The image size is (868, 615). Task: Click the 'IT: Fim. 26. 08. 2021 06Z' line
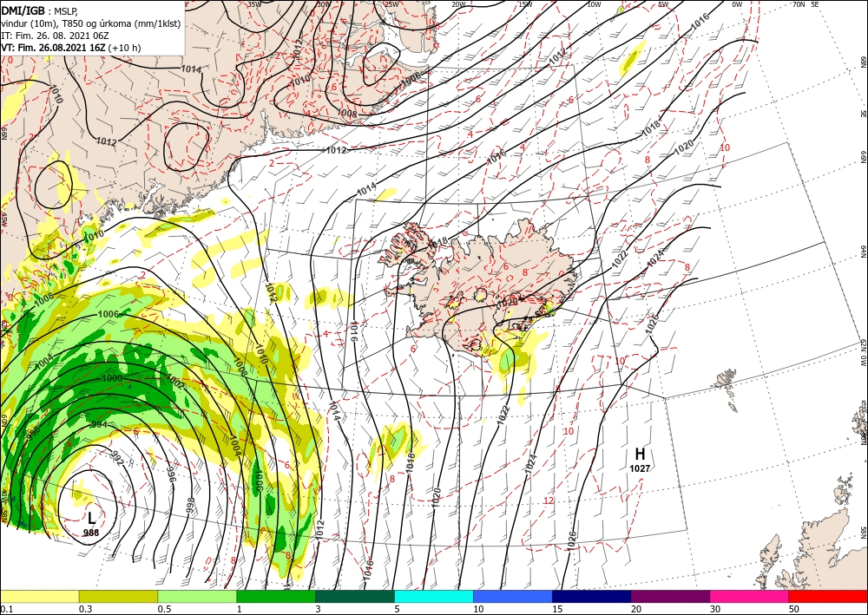tap(54, 36)
